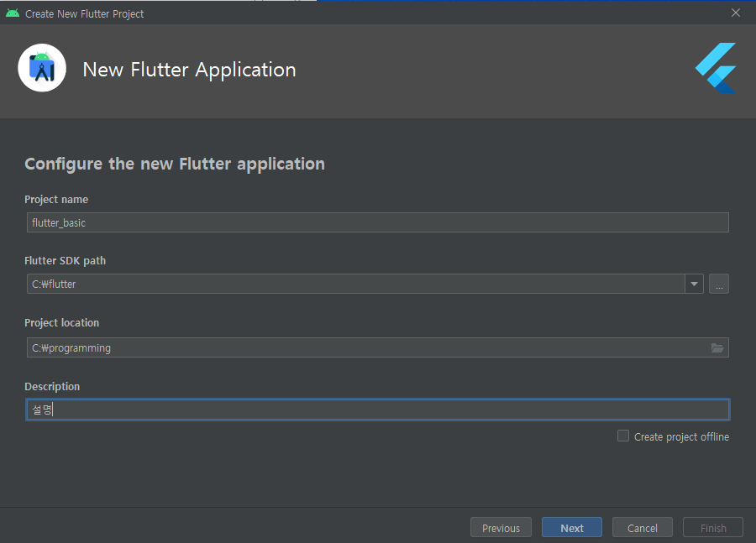Viewport: 756px width, 543px height.
Task: Open folder browser for Project location
Action: coord(717,347)
